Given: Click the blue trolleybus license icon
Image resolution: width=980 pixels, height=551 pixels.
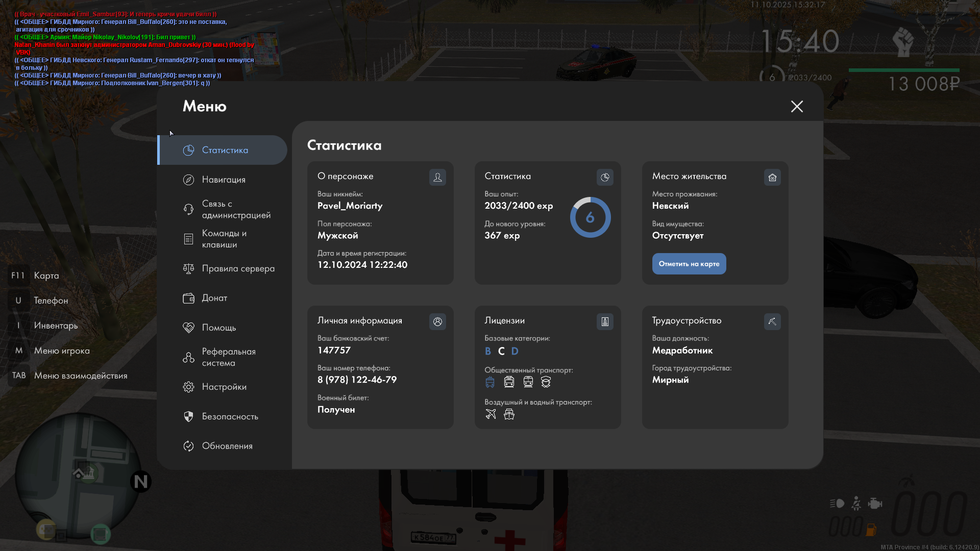Looking at the screenshot, I should pos(490,382).
